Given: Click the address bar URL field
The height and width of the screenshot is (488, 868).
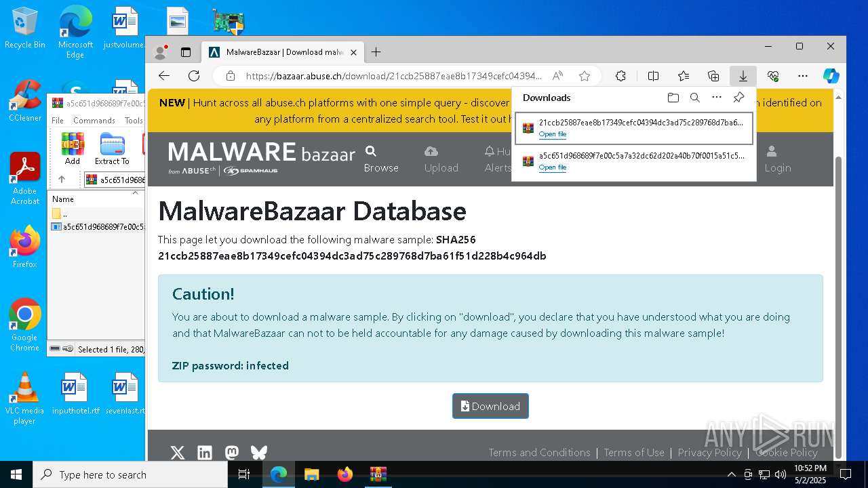Looking at the screenshot, I should [x=393, y=76].
